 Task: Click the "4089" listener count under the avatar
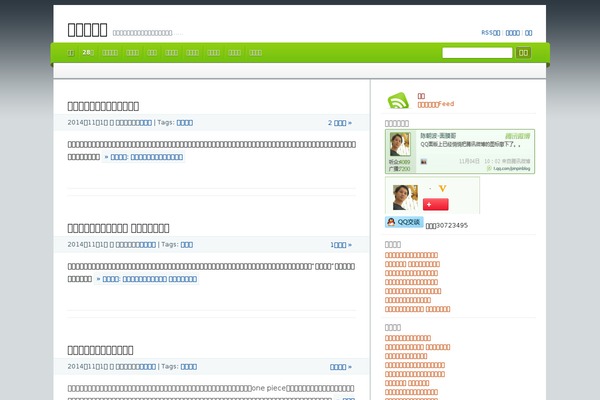(x=404, y=162)
